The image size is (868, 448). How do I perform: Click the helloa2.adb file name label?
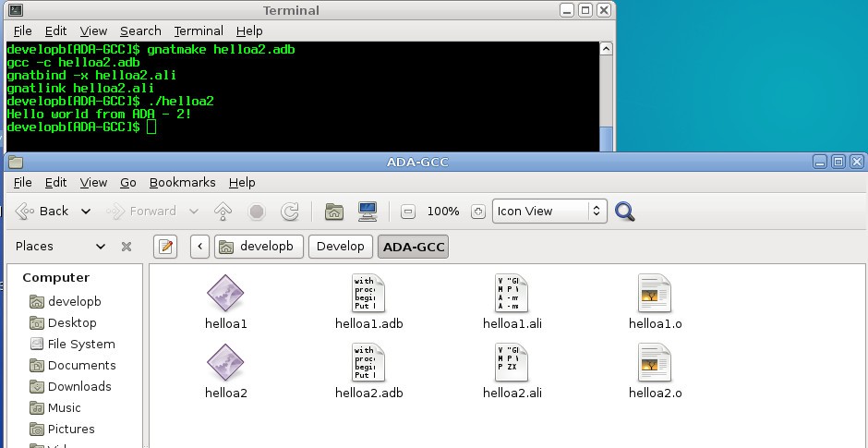368,394
